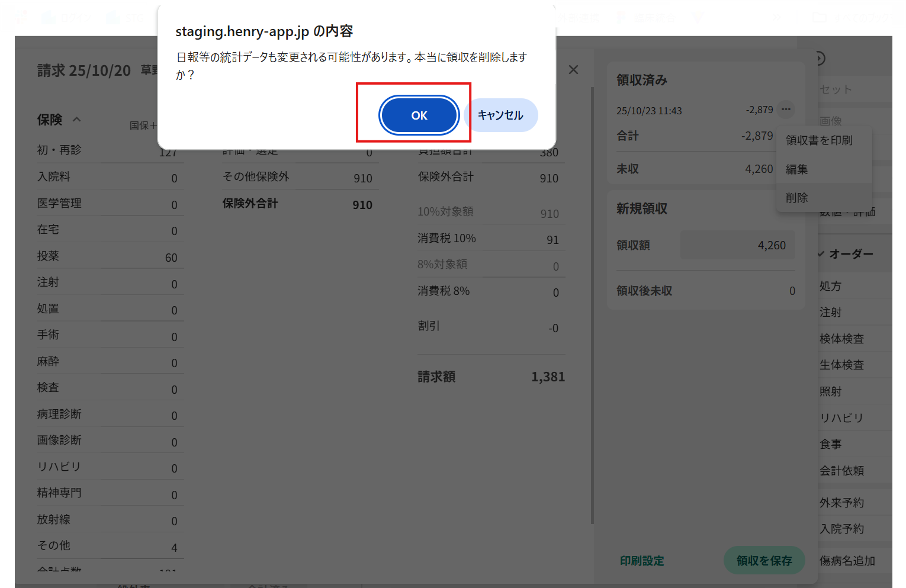Open 検体検査 from the order list
906x588 pixels.
(x=841, y=339)
